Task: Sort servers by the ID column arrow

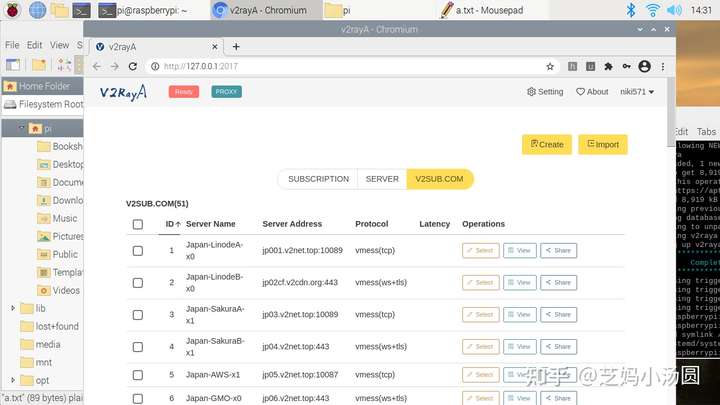Action: 178,224
